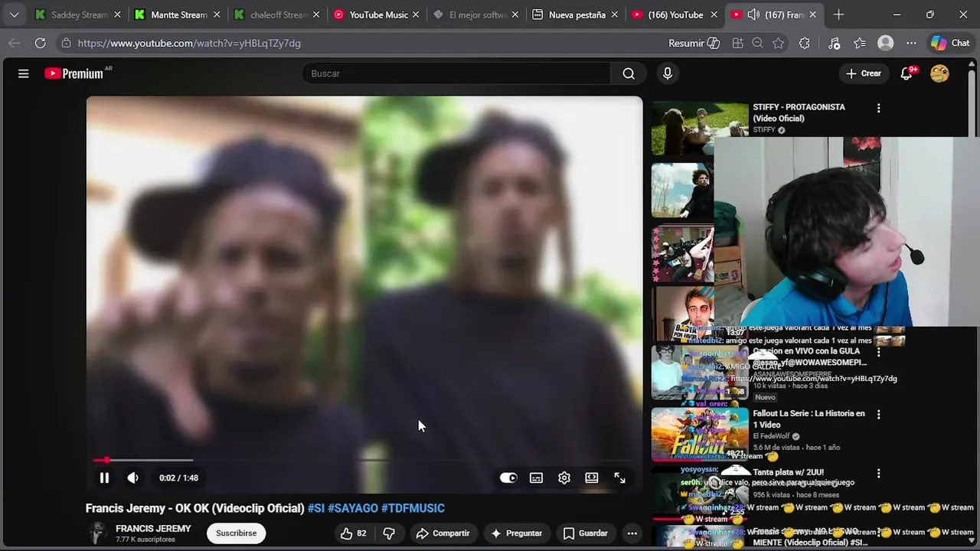Dislike the video with thumbs-down
This screenshot has height=551, width=980.
tap(389, 533)
